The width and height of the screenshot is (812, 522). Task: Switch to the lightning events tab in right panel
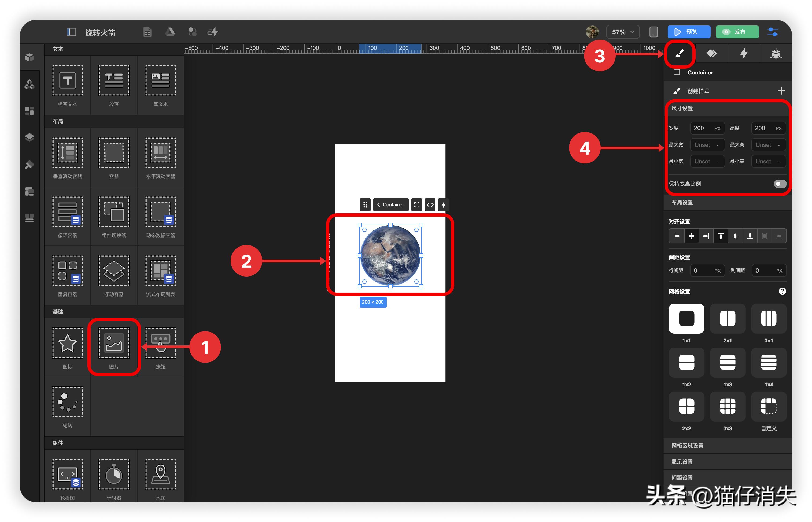click(744, 53)
